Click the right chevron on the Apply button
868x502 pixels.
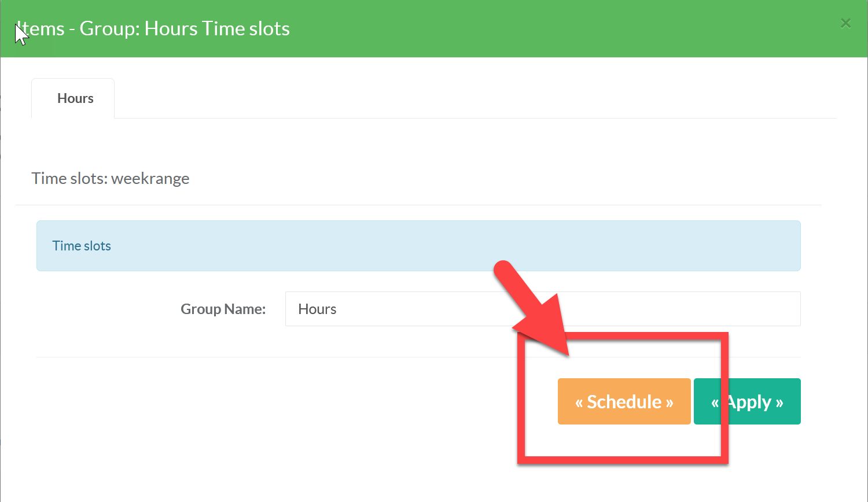pos(779,403)
